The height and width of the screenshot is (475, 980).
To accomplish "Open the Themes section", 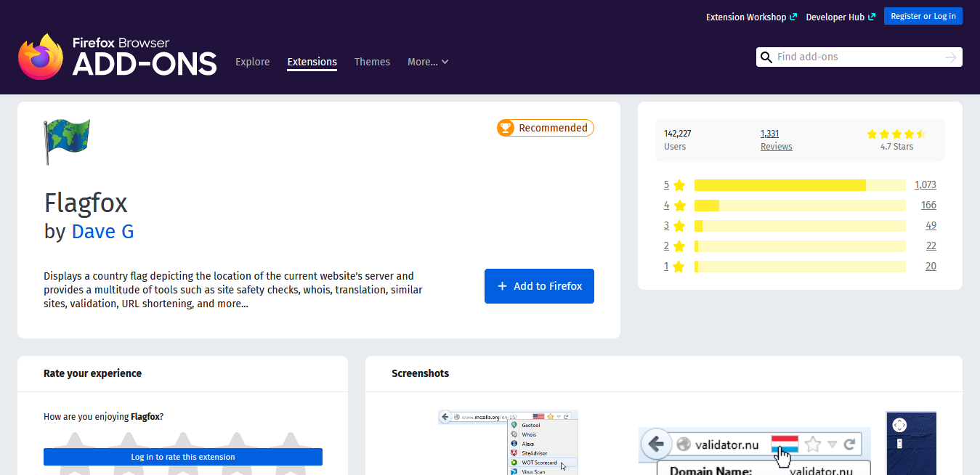I will point(372,62).
